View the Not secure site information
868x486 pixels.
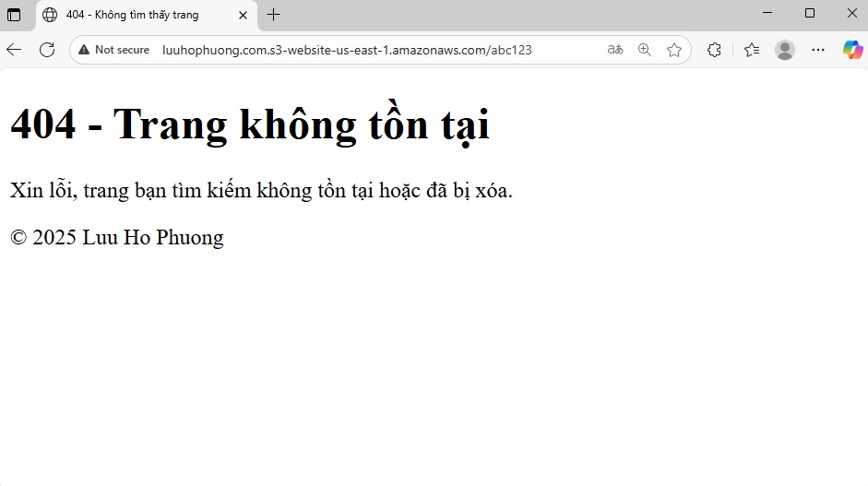(113, 50)
